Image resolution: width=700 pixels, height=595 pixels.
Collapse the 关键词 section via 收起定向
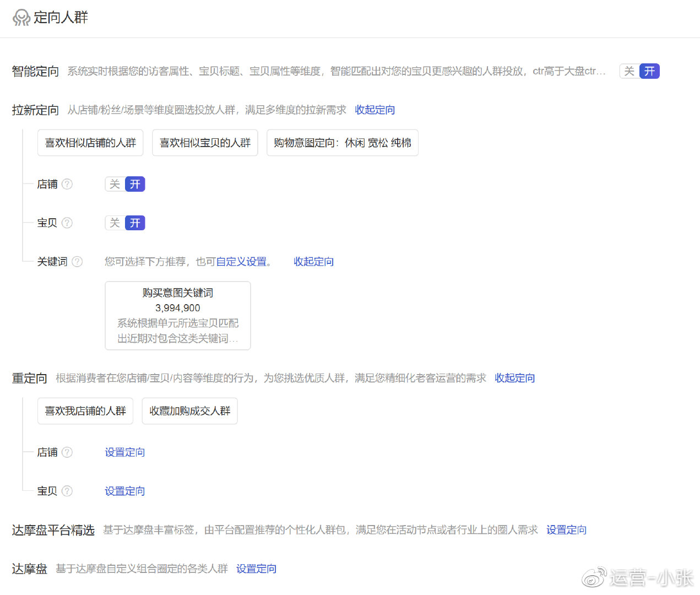pos(313,262)
